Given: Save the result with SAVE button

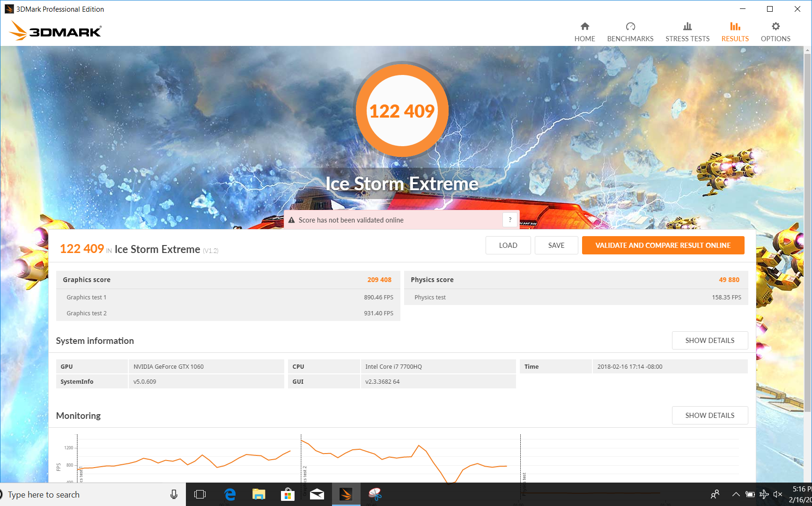Looking at the screenshot, I should coord(556,246).
